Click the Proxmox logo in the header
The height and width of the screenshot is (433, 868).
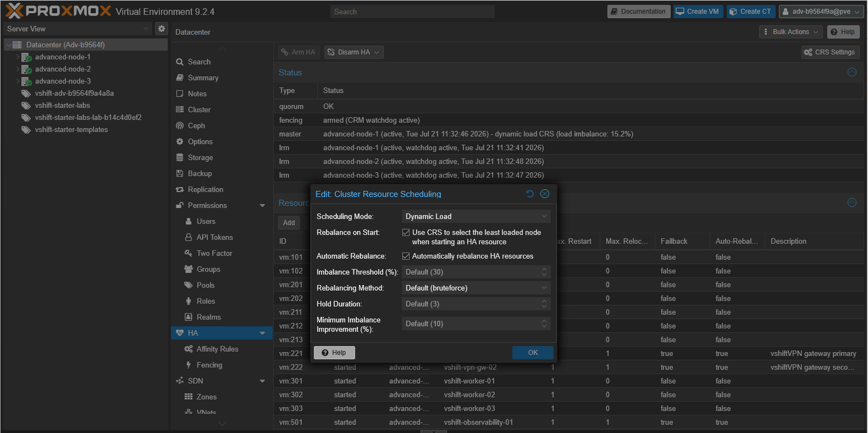click(x=58, y=10)
